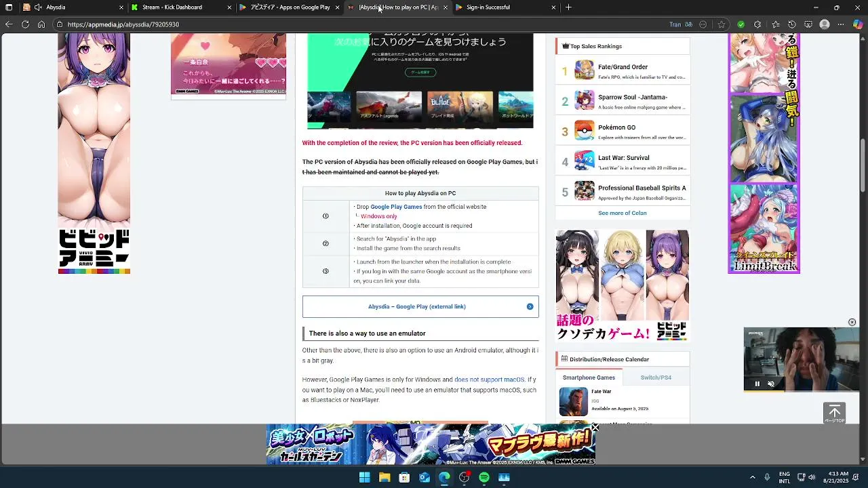Open Fate/Grand Order ranking entry

[623, 70]
